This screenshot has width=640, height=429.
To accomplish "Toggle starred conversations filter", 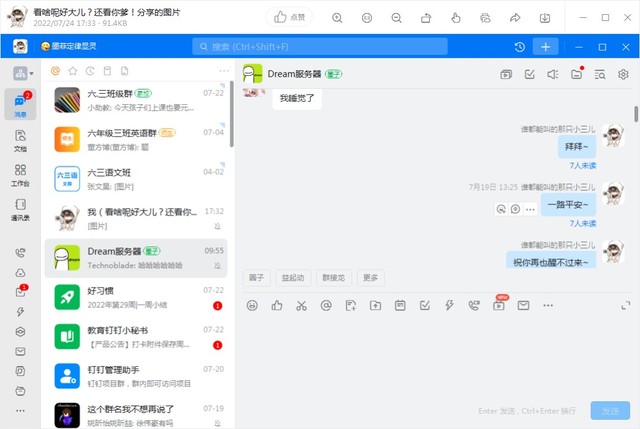I will coord(72,71).
